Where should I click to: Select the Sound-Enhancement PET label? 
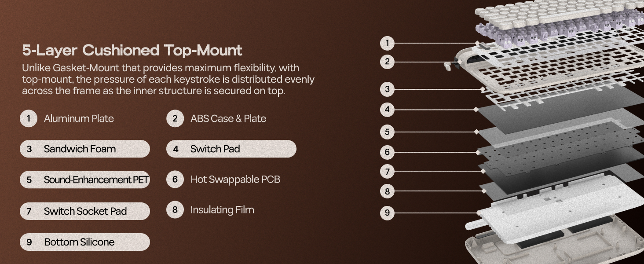pos(84,180)
